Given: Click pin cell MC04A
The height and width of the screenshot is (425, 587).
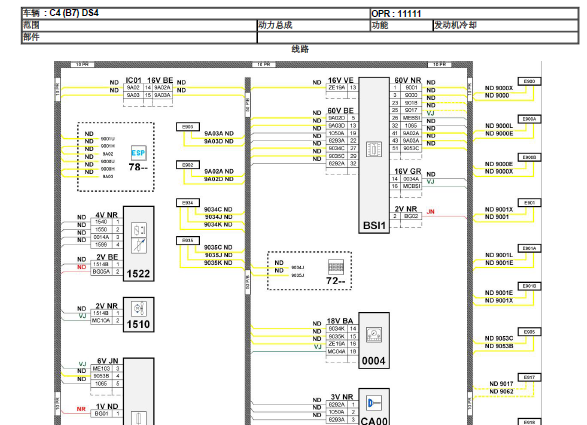Looking at the screenshot, I should point(337,352).
